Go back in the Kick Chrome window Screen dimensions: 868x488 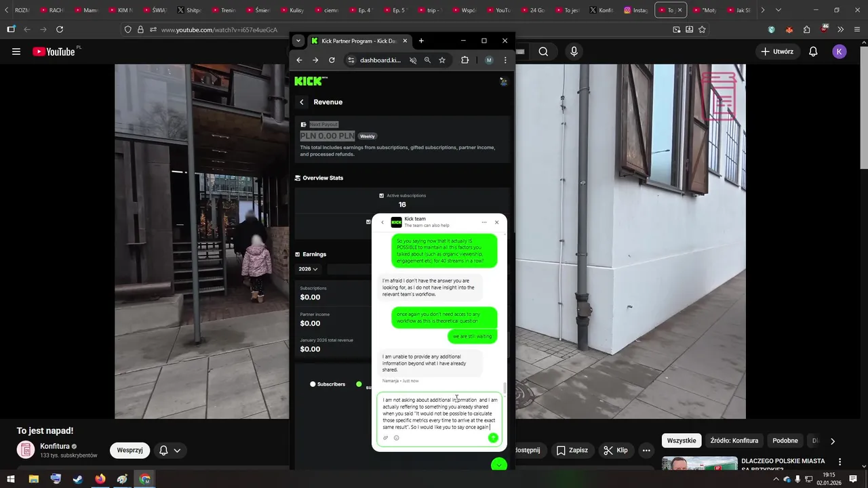pyautogui.click(x=299, y=60)
